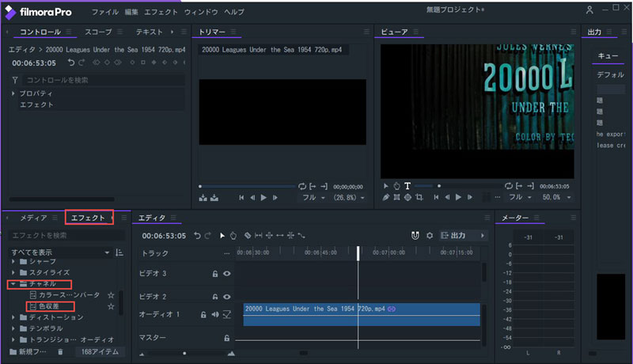
Task: Select the rectangle mask tool in viewer
Action: pos(397,197)
